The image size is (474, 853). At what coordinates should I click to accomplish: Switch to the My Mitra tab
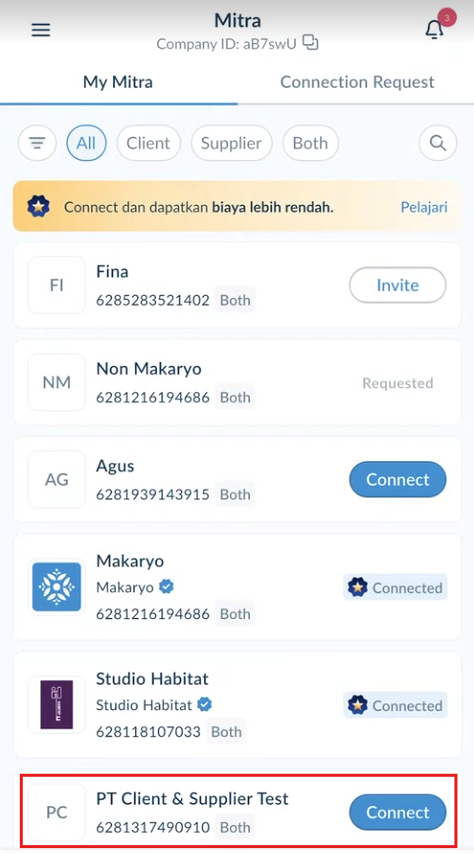pyautogui.click(x=118, y=82)
